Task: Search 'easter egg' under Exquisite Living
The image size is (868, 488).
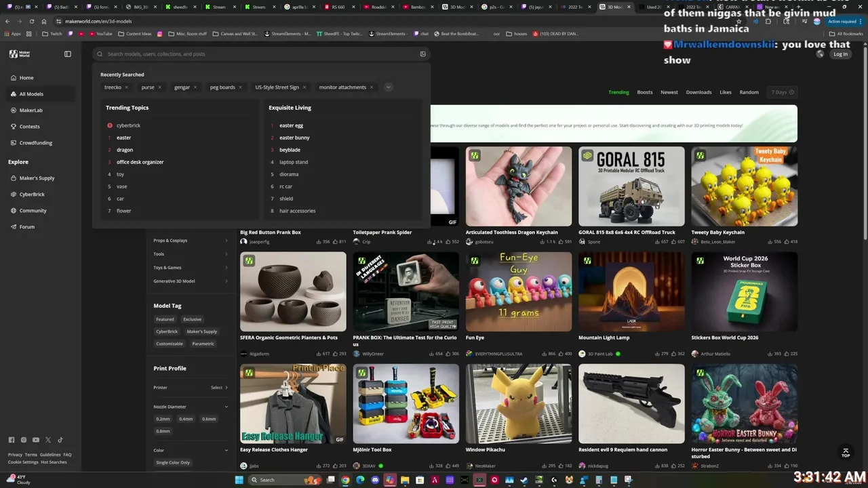Action: pos(291,125)
